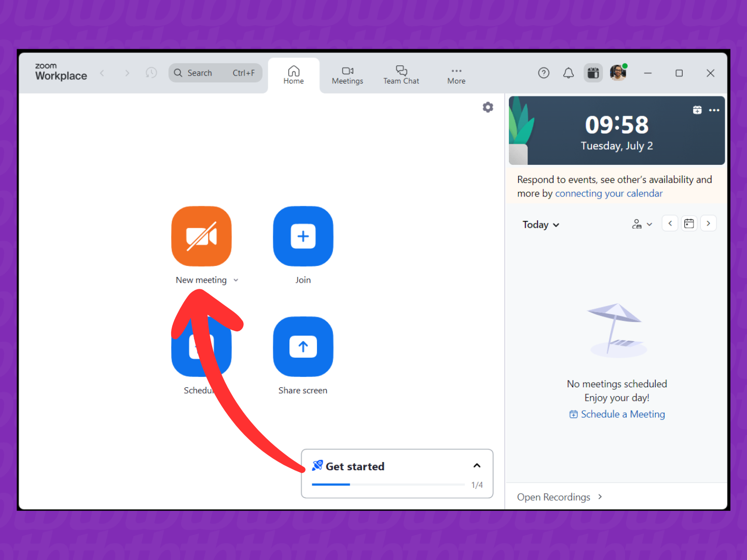Open the More menu
747x560 pixels.
pos(456,75)
